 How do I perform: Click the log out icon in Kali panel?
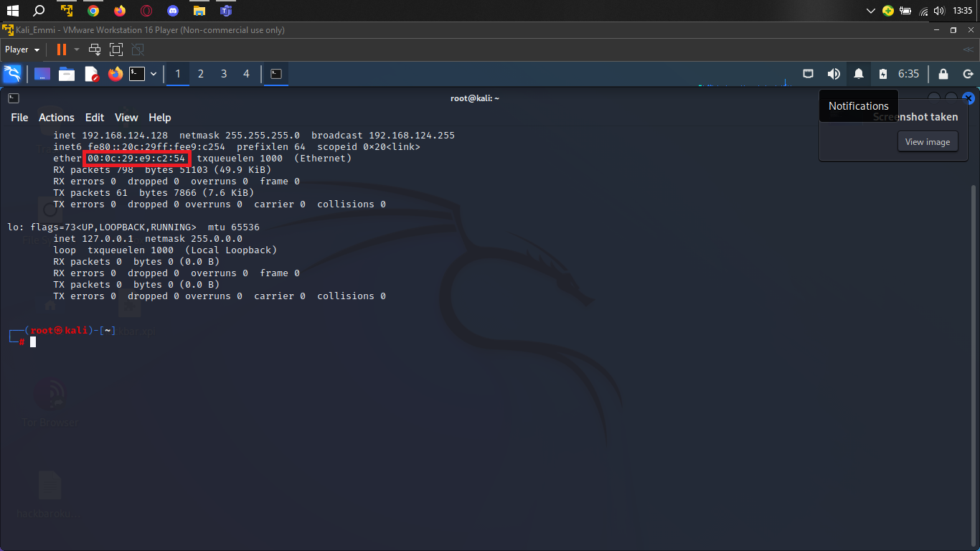968,74
